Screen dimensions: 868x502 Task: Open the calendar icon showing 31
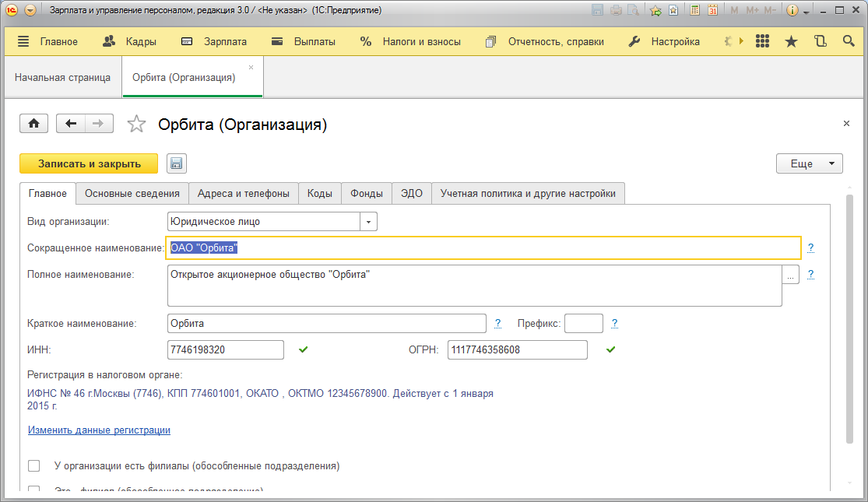pos(713,10)
